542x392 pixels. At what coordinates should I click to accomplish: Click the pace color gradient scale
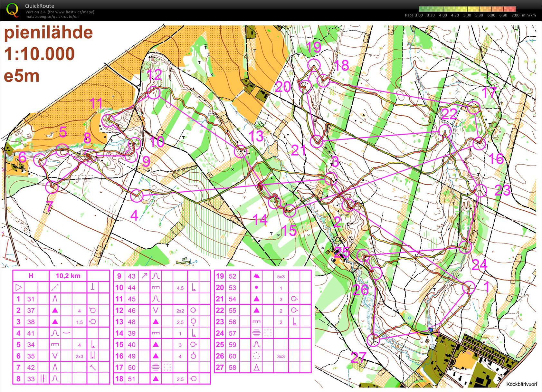[467, 9]
